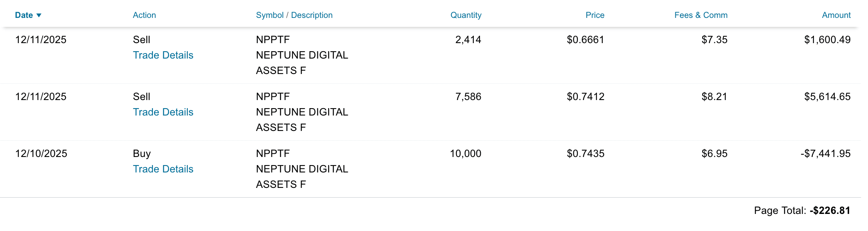This screenshot has width=868, height=231.
Task: Click the $7.35 fee value
Action: [x=714, y=40]
